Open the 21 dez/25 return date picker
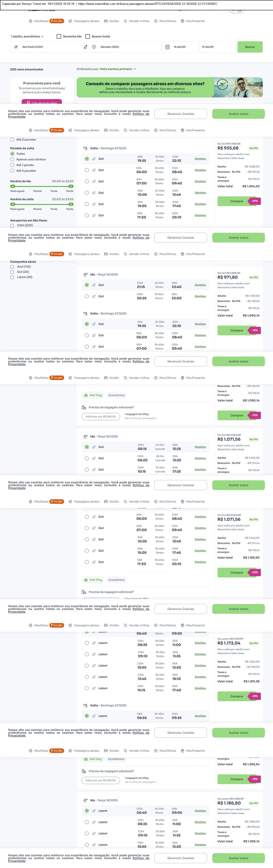Viewport: 273px width, 868px height. tap(217, 47)
